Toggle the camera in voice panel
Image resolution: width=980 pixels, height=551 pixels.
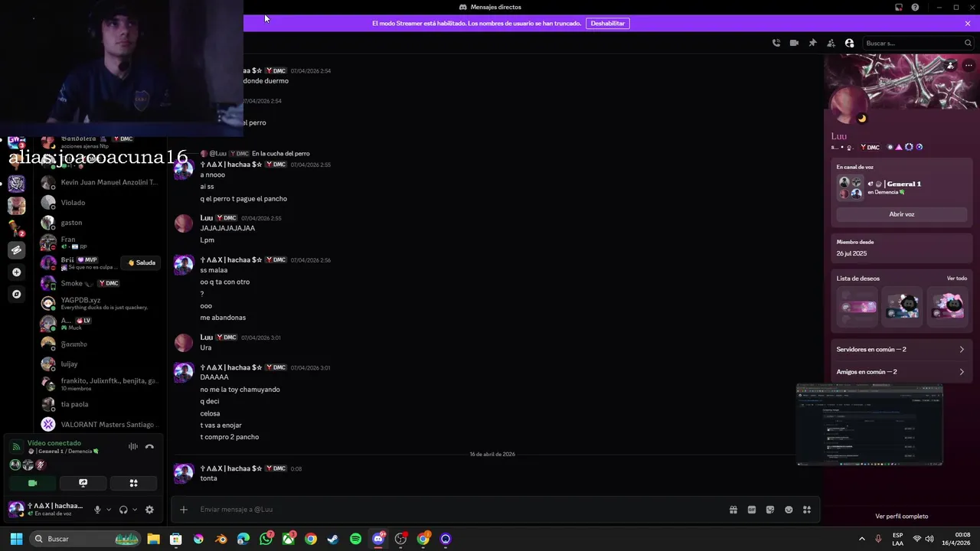32,483
